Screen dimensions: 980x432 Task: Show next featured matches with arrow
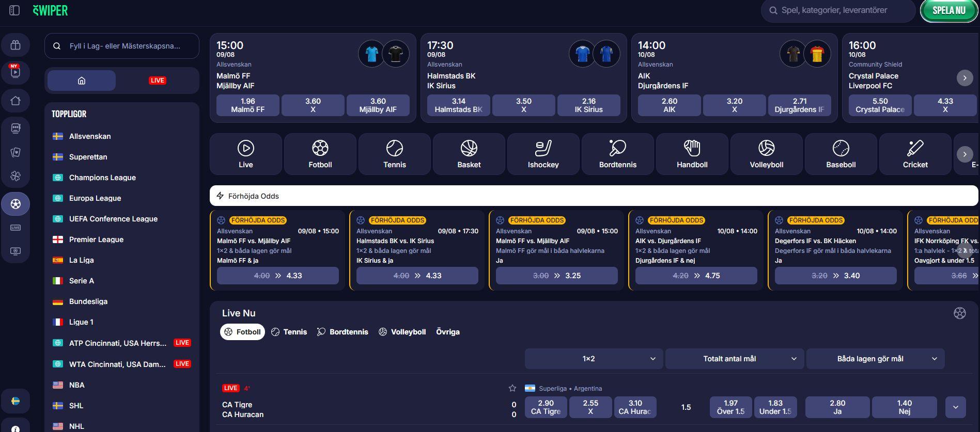click(x=965, y=78)
